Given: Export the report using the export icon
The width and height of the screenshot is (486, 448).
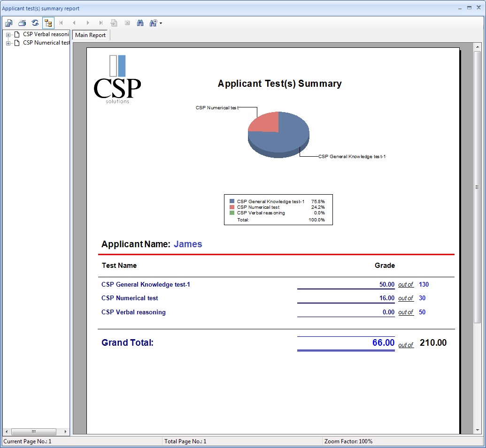Looking at the screenshot, I should (8, 23).
